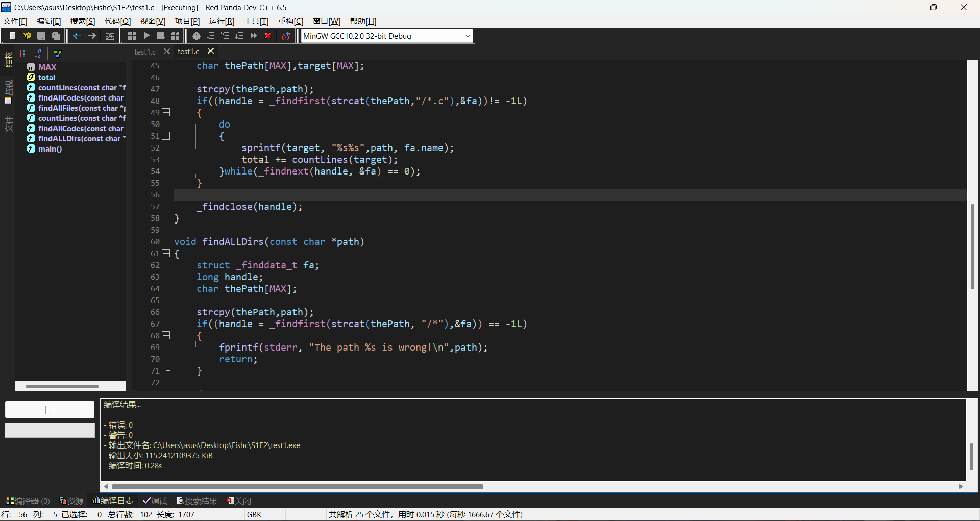Image resolution: width=980 pixels, height=521 pixels.
Task: Open the 代码[O] menu
Action: (118, 21)
